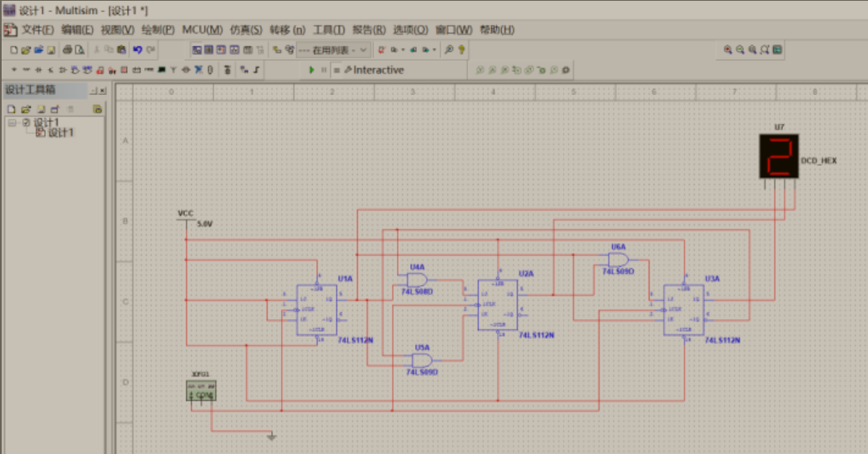Open the 视图(V) menu
The width and height of the screenshot is (868, 454).
coord(118,30)
